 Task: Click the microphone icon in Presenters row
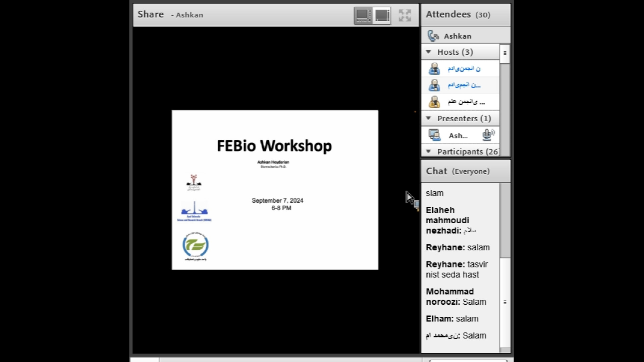488,135
